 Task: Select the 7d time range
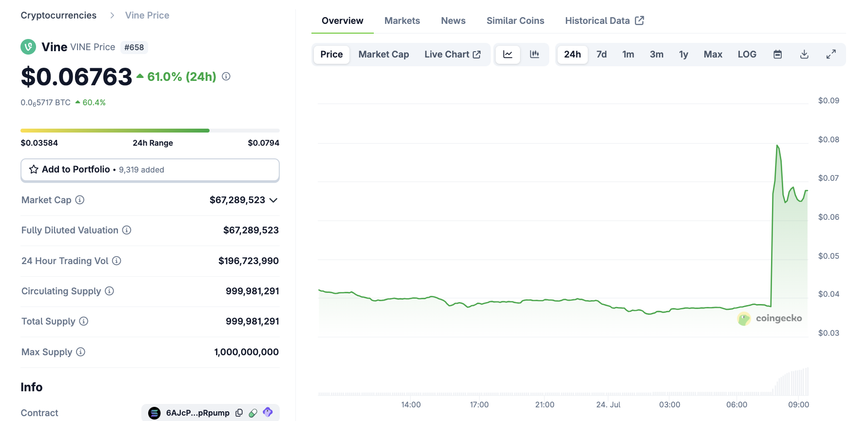click(601, 54)
